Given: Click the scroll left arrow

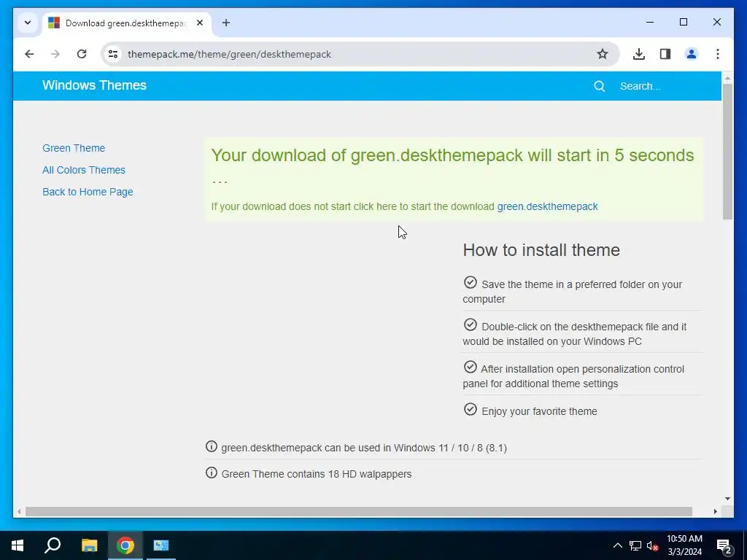Looking at the screenshot, I should pos(19,511).
